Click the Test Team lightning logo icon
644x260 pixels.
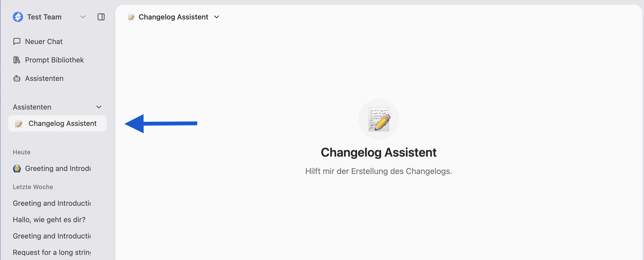coord(18,17)
